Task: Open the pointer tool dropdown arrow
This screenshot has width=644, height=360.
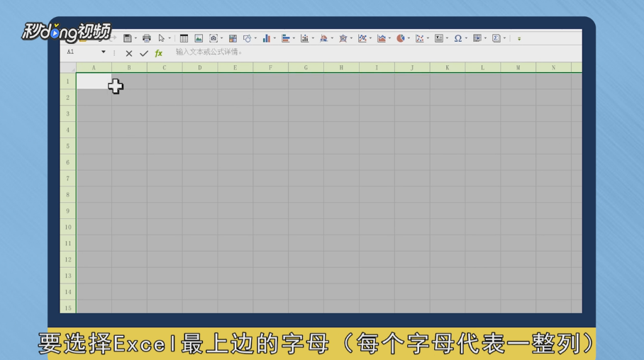Action: coord(170,38)
